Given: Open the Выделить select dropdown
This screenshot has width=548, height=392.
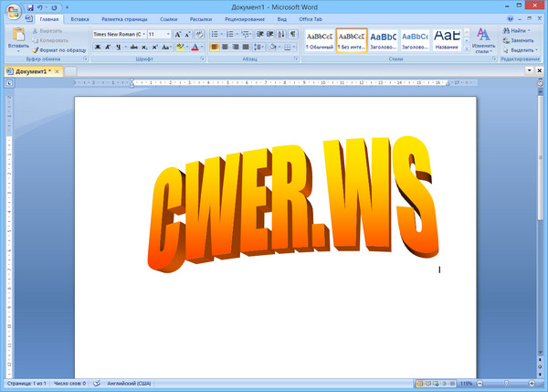Looking at the screenshot, I should [x=520, y=50].
